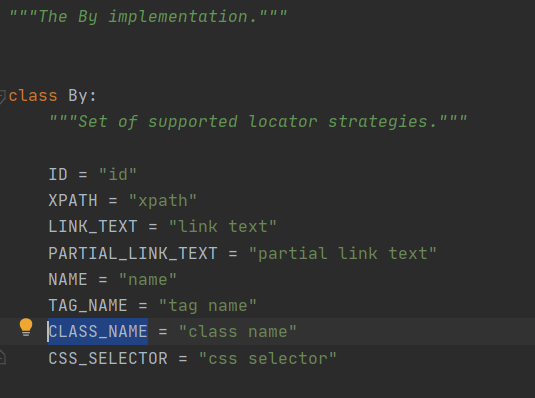Click the "partial link text" string

point(343,253)
